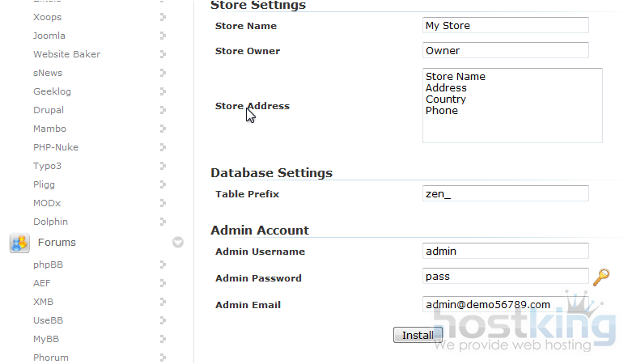Screen dimensions: 628x364
Task: Click the arrow icon next to Dolphin
Action: pos(163,222)
